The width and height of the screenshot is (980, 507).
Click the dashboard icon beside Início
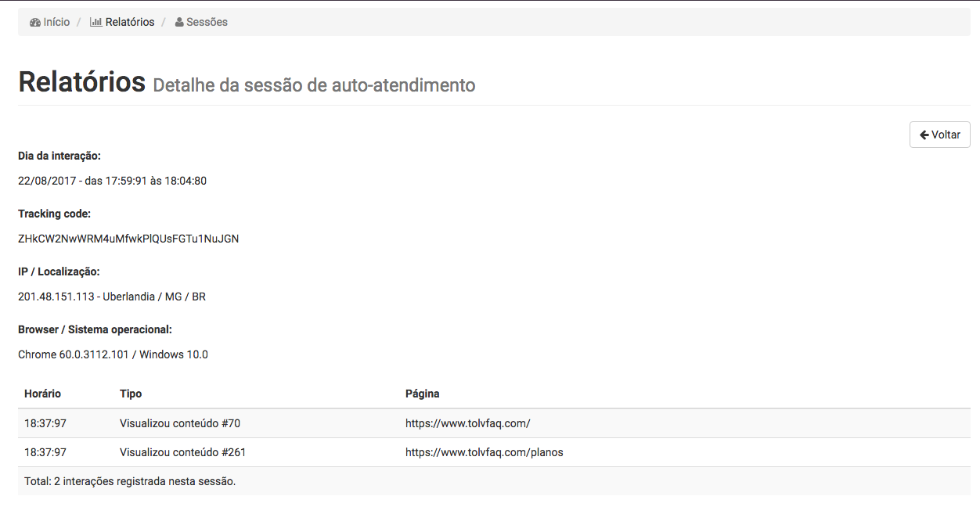point(35,23)
